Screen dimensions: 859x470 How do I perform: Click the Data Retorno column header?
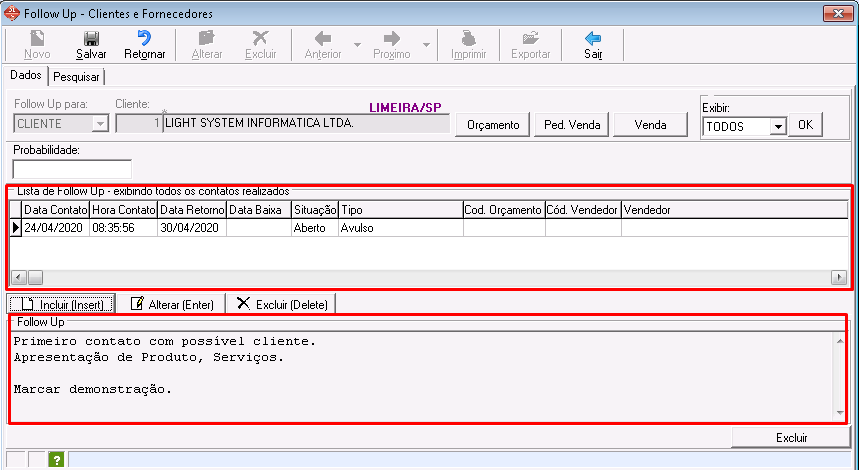click(192, 210)
